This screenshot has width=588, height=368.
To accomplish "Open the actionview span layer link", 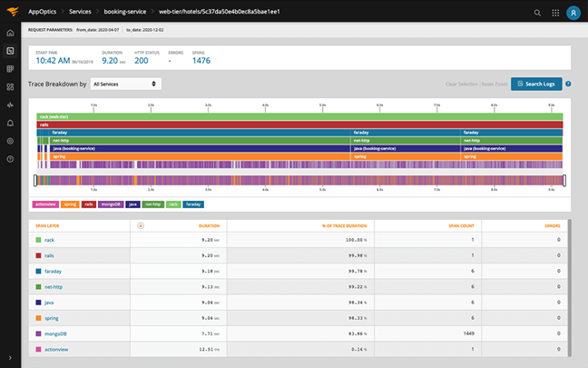I will pos(56,350).
